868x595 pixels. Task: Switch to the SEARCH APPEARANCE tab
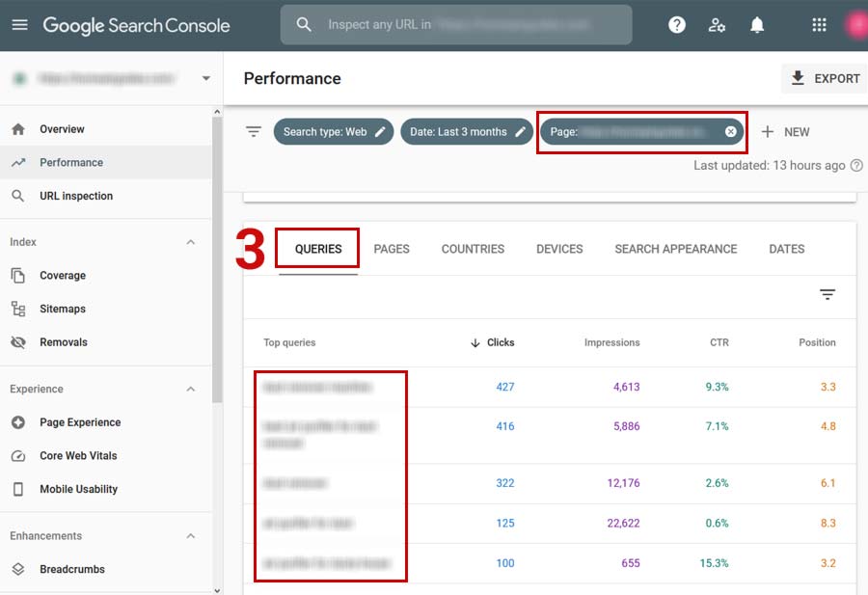[x=675, y=249]
